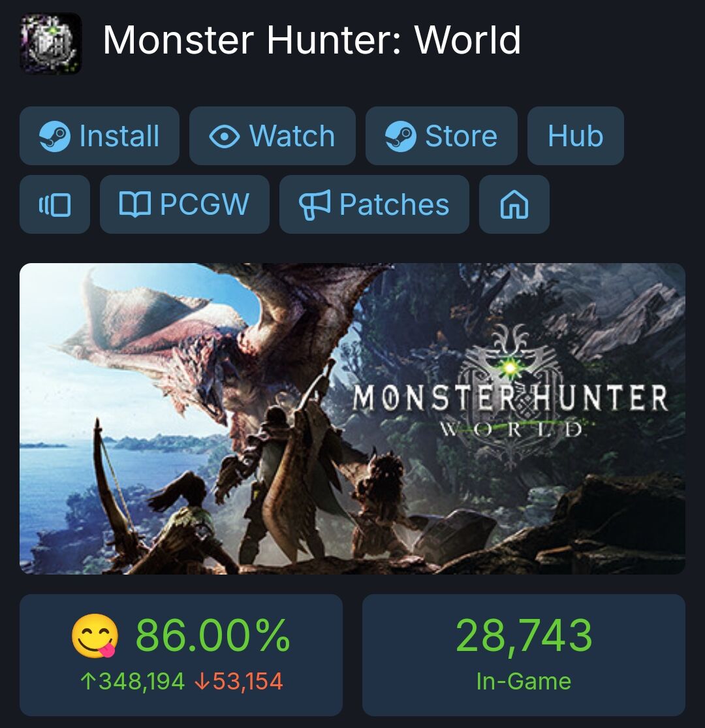
Task: View the Patches history
Action: pos(374,204)
